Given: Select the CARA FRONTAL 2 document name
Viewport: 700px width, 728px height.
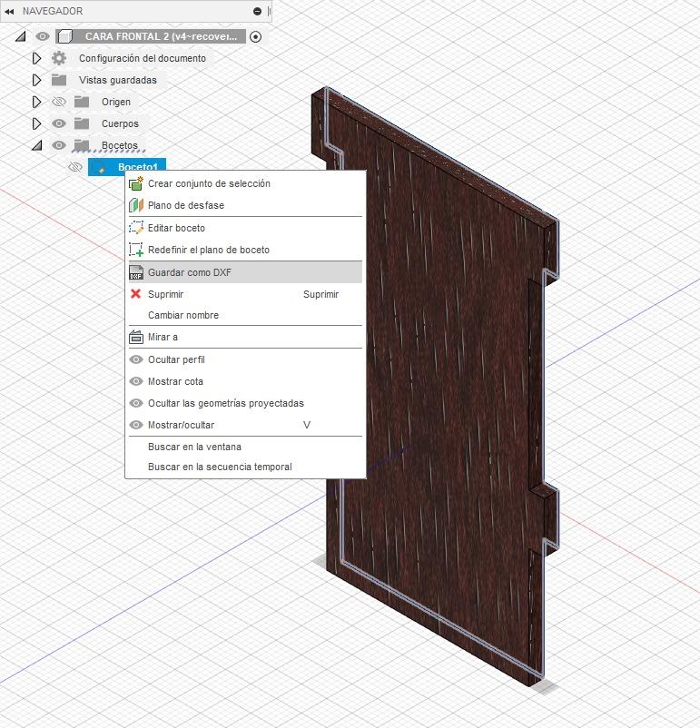Looking at the screenshot, I should [x=161, y=36].
